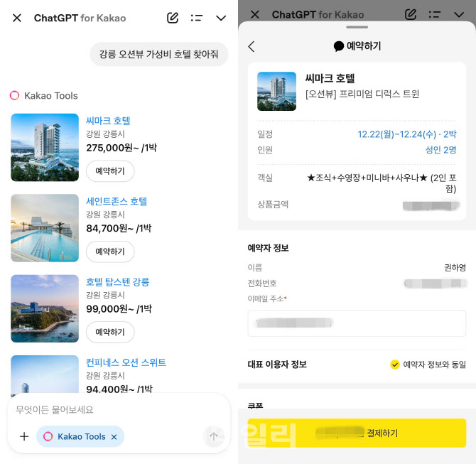Click the 이메일 주소 input field
This screenshot has width=476, height=464.
[x=357, y=323]
